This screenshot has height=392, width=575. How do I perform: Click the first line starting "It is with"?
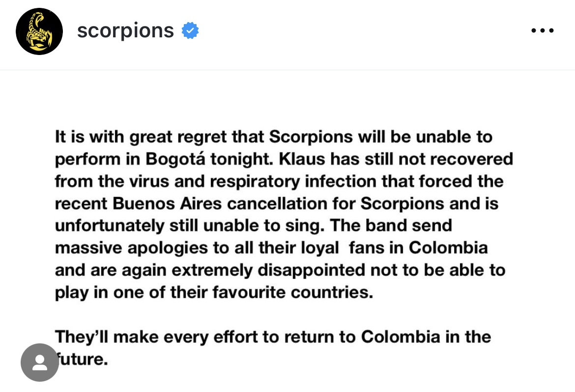pyautogui.click(x=274, y=137)
